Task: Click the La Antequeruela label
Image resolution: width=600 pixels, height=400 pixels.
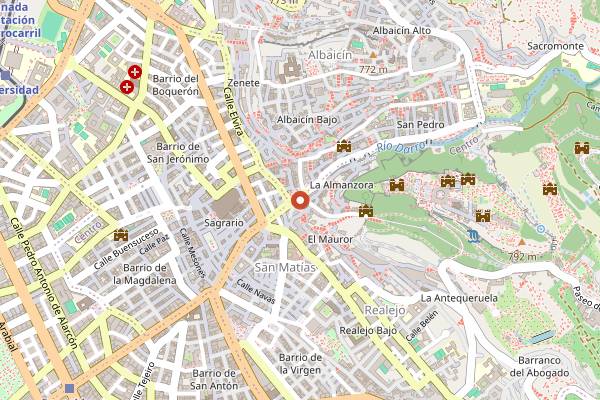Action: (459, 298)
